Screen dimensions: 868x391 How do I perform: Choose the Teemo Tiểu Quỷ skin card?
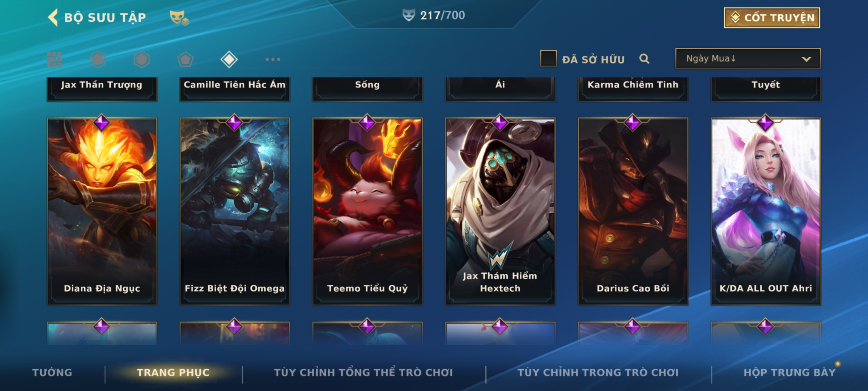[367, 211]
